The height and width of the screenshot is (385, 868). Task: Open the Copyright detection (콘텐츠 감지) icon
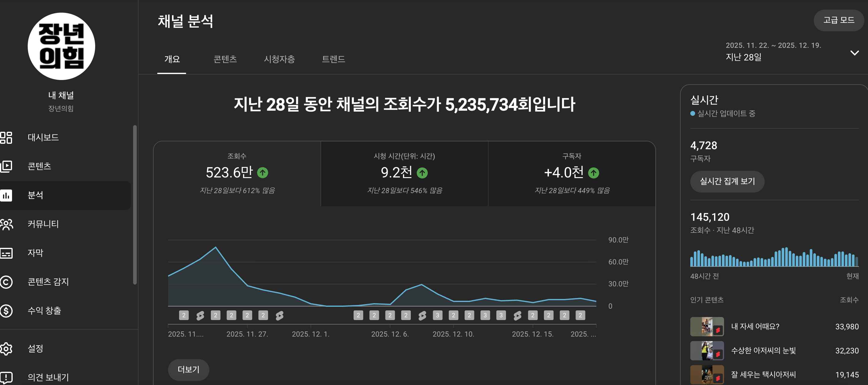[6, 282]
